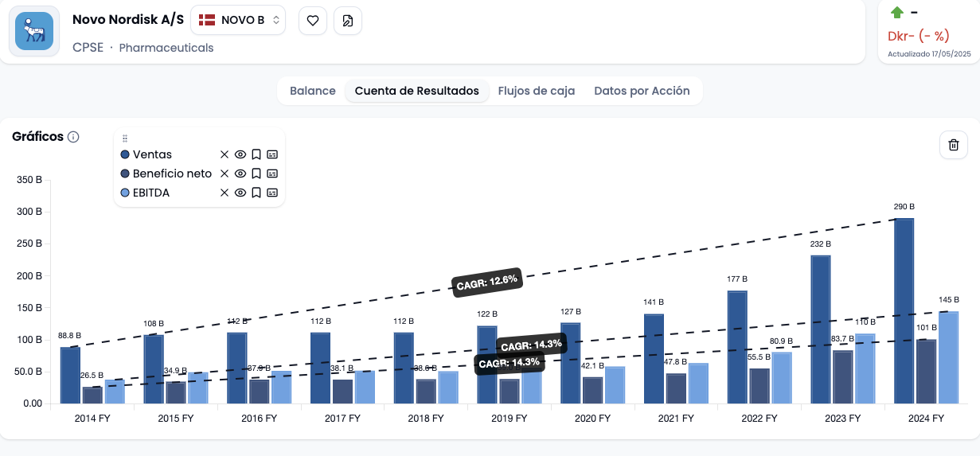Click the 101 B value label
Image resolution: width=980 pixels, height=456 pixels.
point(926,328)
